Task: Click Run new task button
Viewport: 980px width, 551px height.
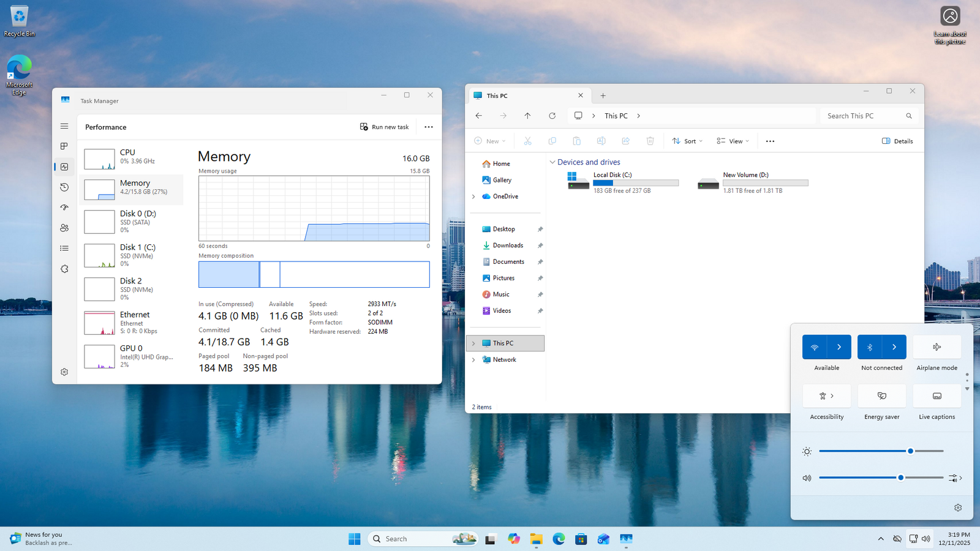Action: [384, 127]
